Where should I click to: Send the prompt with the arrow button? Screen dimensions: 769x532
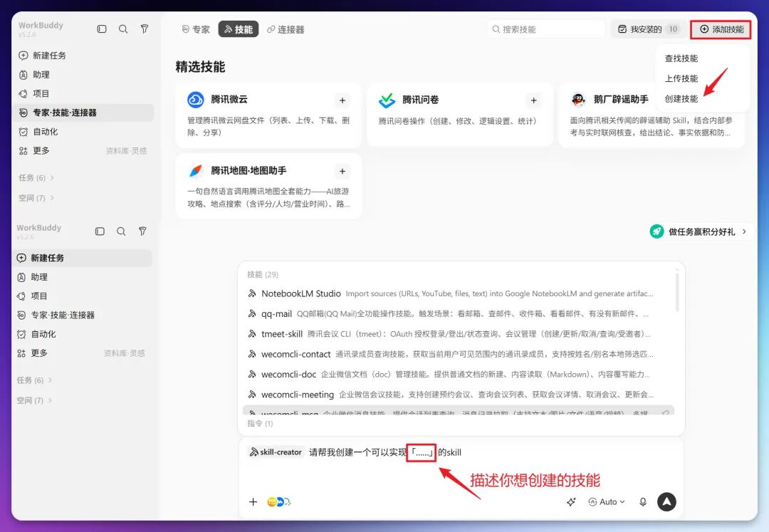(666, 501)
